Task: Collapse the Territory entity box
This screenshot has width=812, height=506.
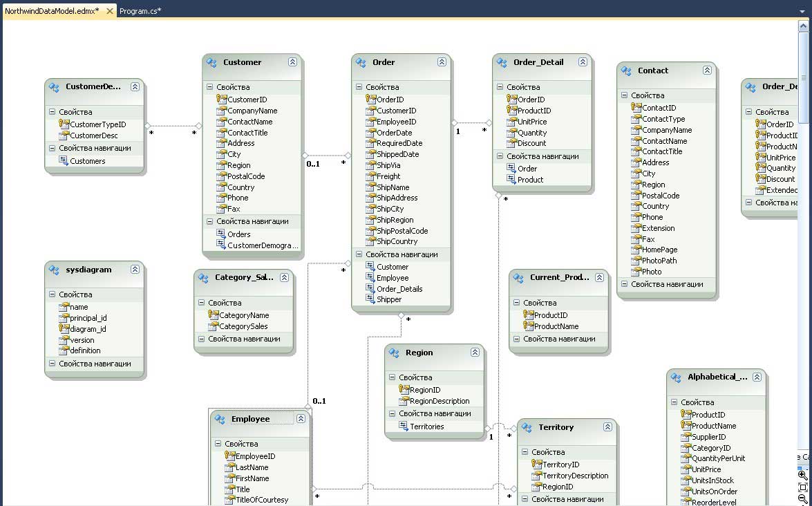Action: pos(607,427)
